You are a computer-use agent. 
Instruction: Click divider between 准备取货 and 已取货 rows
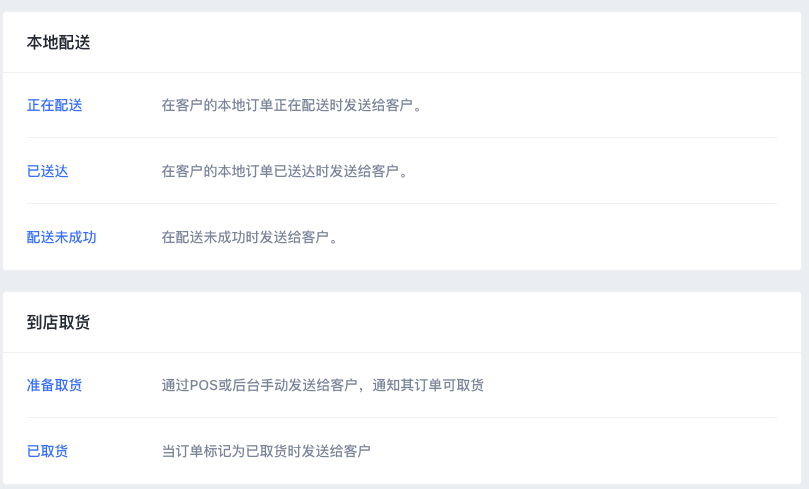click(x=402, y=417)
